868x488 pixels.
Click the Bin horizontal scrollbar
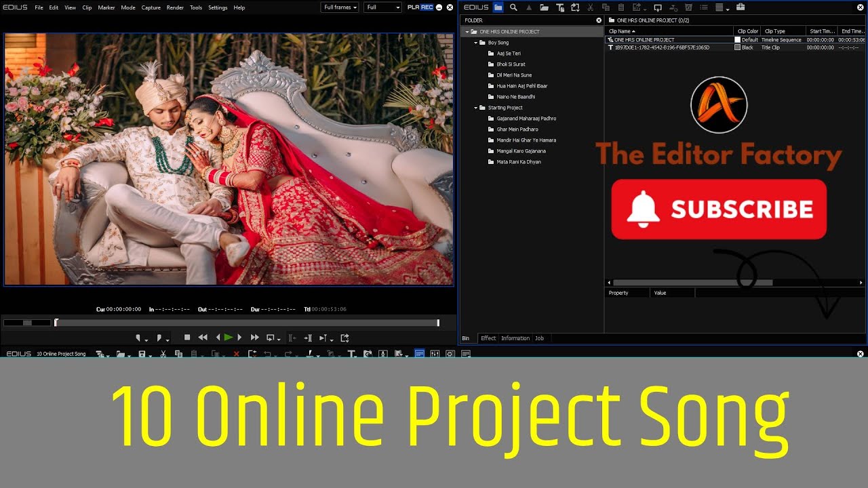pos(692,283)
